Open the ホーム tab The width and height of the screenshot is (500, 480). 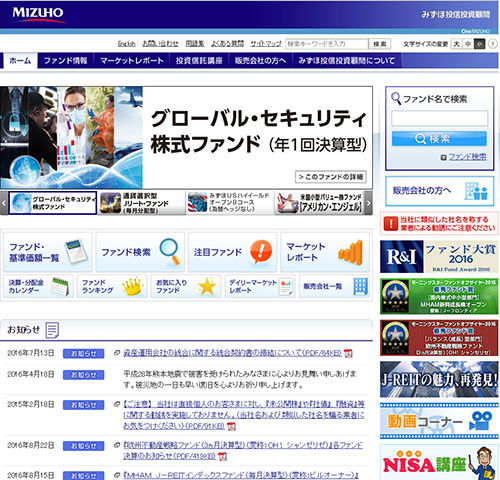click(20, 61)
